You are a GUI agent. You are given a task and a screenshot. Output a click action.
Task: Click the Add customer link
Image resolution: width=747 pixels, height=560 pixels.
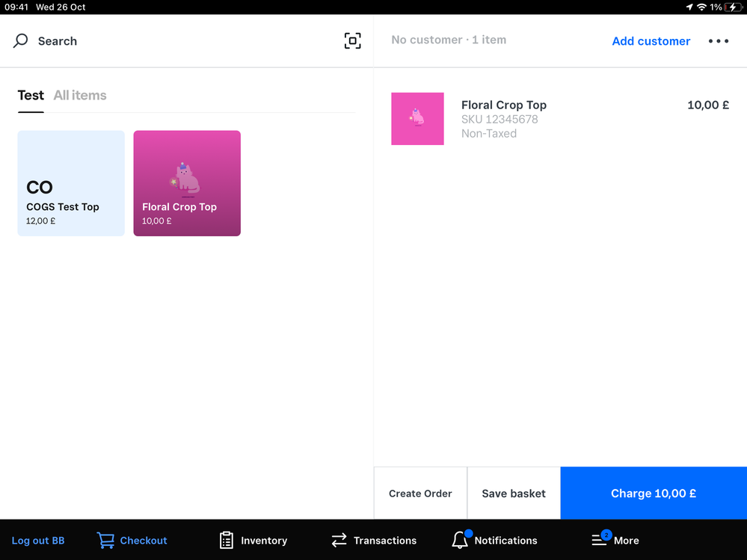tap(651, 41)
